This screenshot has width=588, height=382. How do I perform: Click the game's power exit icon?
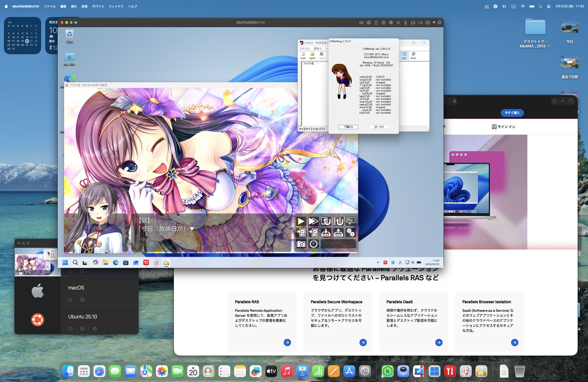[x=313, y=244]
